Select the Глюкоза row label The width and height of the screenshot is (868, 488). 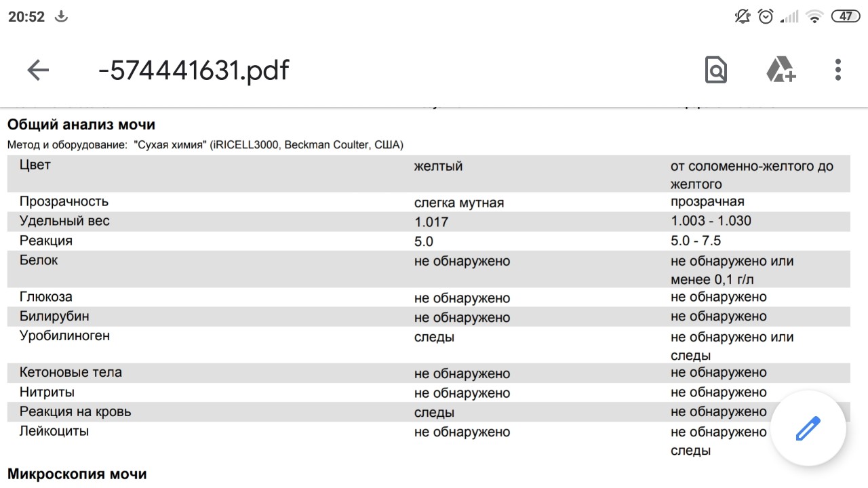pyautogui.click(x=46, y=297)
